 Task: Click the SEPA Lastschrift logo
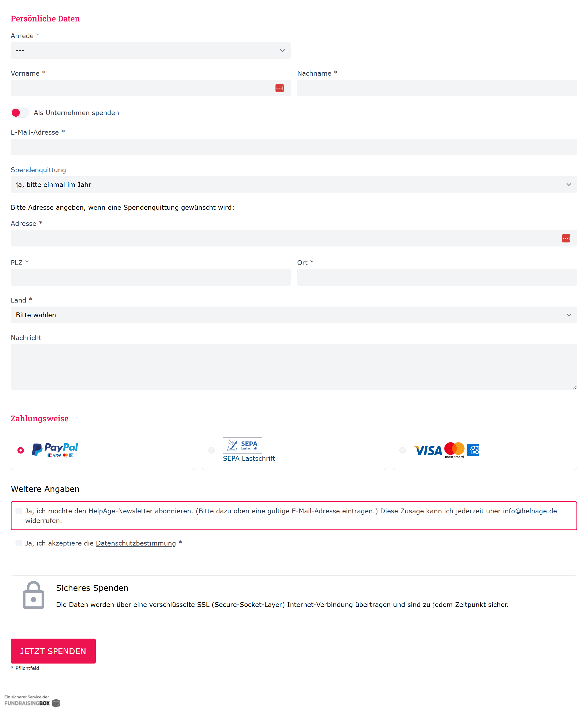pos(242,445)
